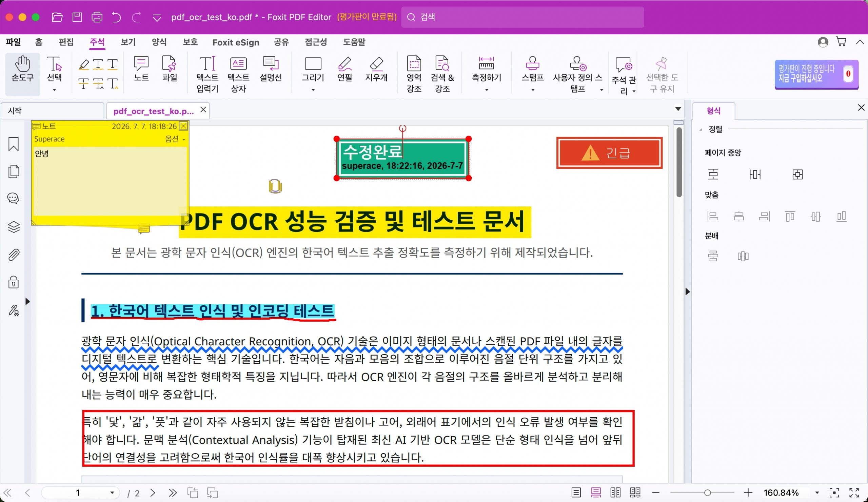
Task: Go to the next page
Action: (153, 493)
